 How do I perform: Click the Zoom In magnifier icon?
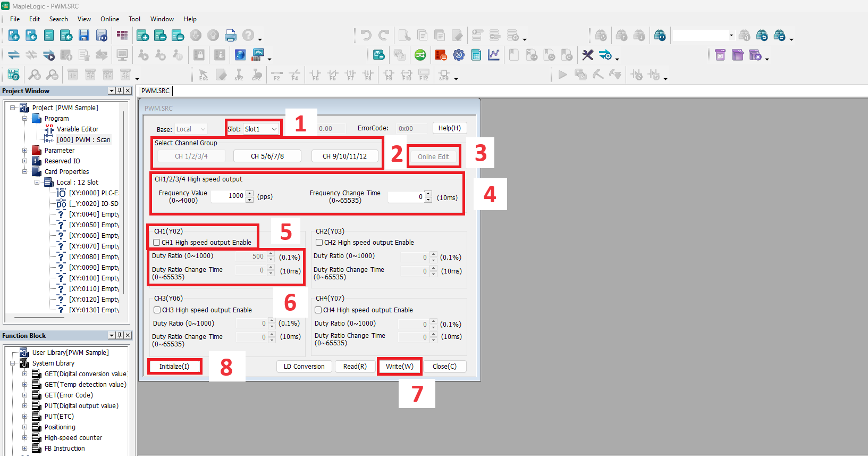pyautogui.click(x=35, y=74)
